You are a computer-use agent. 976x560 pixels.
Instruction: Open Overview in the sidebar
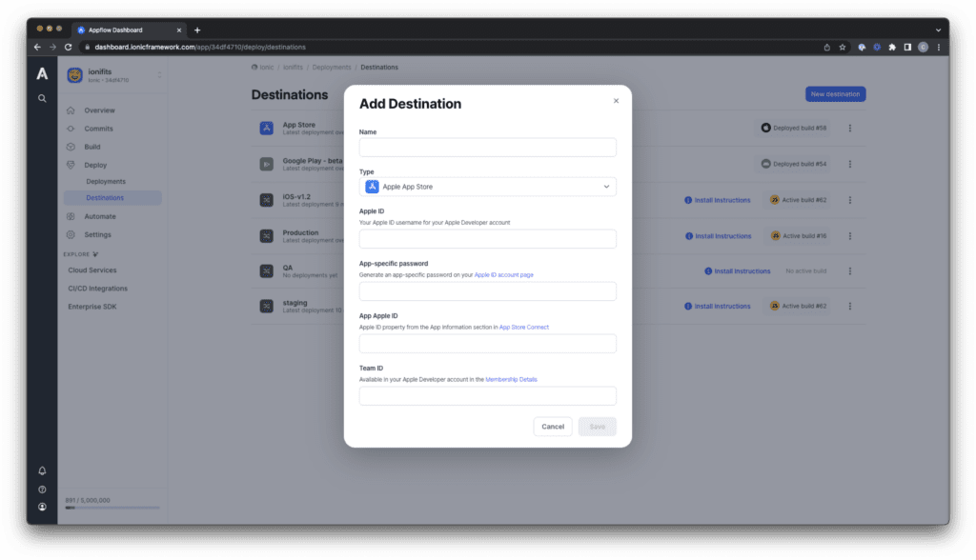(99, 110)
